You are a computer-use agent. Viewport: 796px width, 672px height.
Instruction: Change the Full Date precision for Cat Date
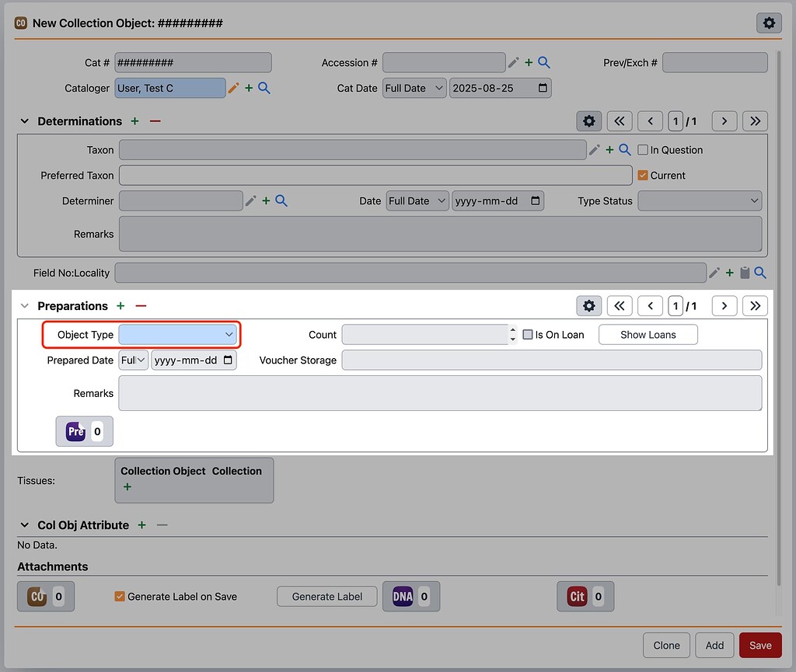(414, 88)
